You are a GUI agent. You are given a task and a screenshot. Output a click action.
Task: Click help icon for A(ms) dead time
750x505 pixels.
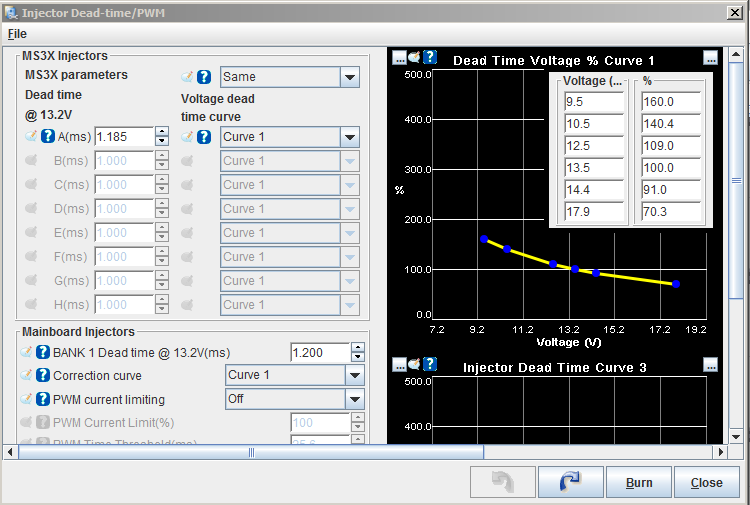[x=47, y=137]
